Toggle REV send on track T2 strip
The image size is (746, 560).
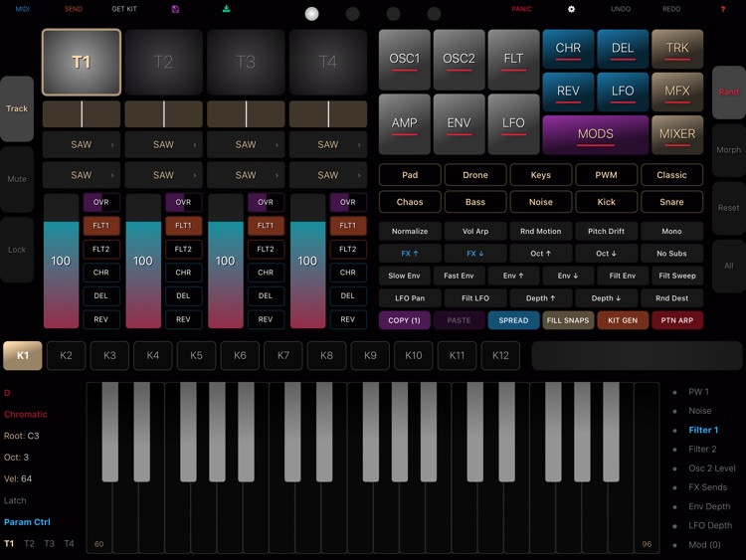click(x=183, y=319)
